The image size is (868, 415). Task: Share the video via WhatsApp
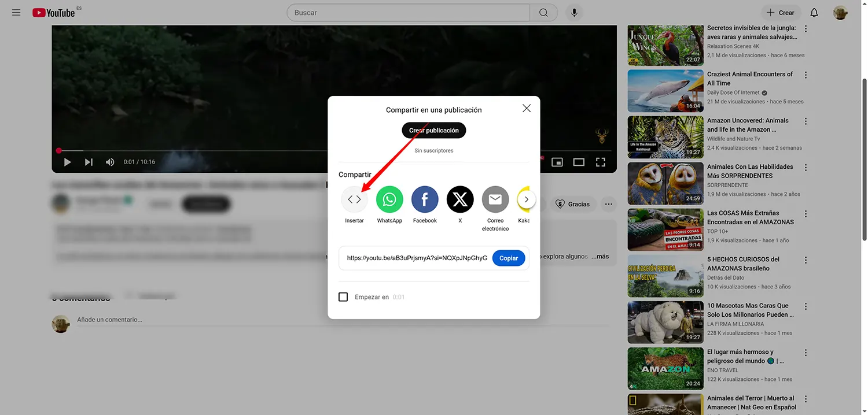389,199
